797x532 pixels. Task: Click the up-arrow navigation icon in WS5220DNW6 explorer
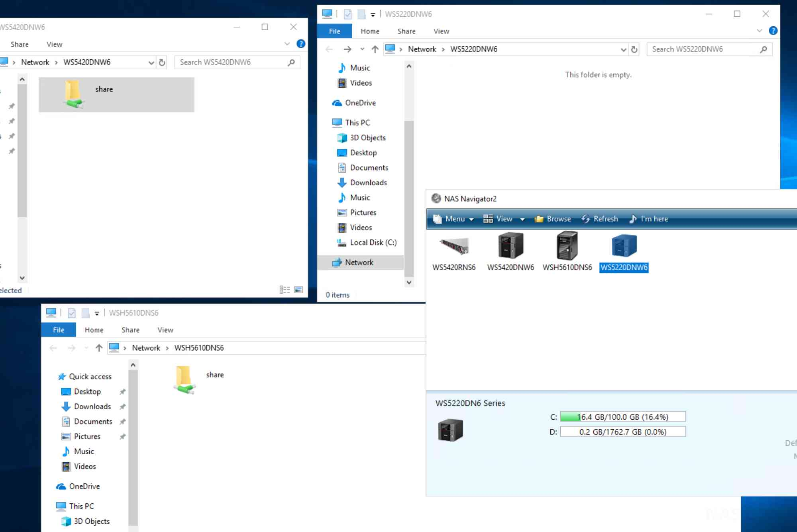(375, 49)
